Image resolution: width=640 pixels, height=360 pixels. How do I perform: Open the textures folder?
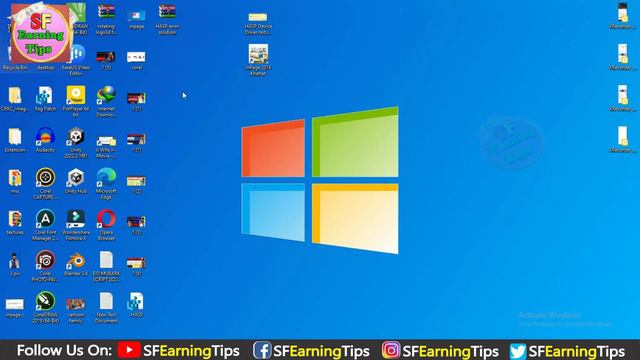[x=15, y=222]
